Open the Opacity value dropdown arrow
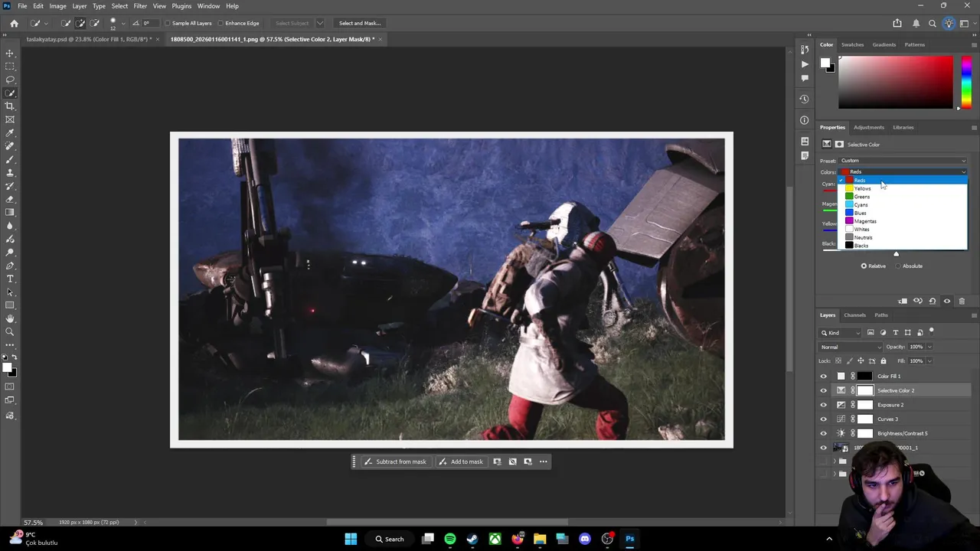The image size is (980, 551). click(929, 347)
